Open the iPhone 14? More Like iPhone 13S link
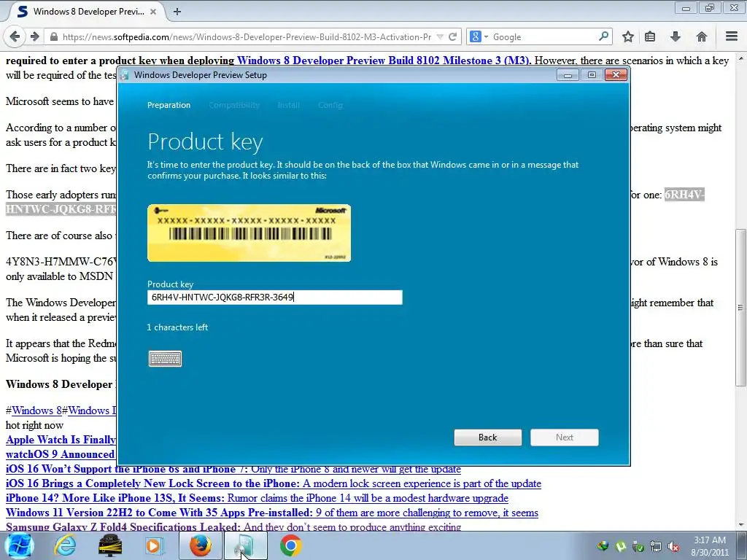Screen dimensions: 747x560 (257, 498)
